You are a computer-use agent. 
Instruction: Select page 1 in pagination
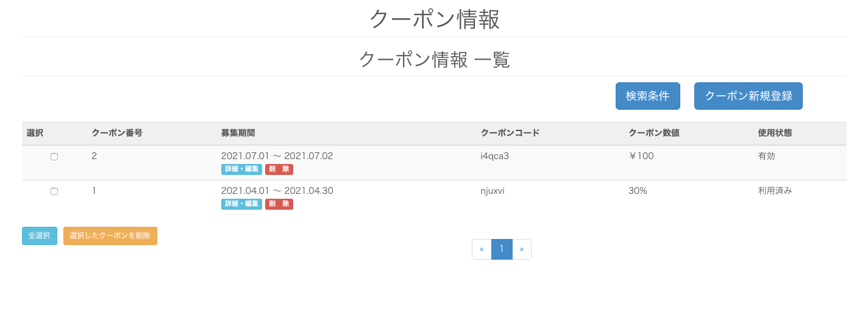[x=502, y=249]
